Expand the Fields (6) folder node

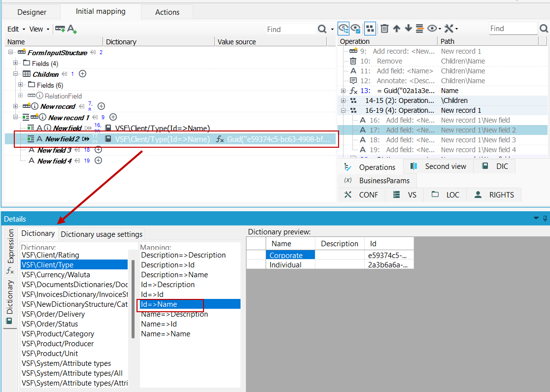(x=20, y=85)
